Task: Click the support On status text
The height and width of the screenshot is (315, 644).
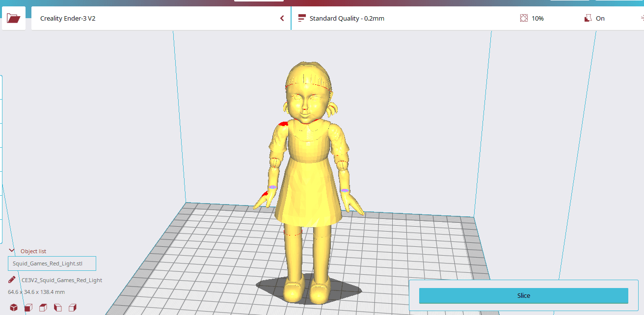Action: [600, 19]
